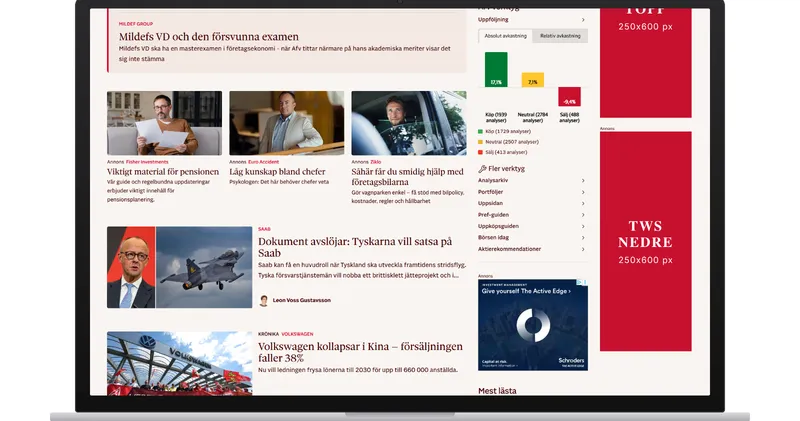The width and height of the screenshot is (800, 421).
Task: Open the Uppsidan chevron
Action: pyautogui.click(x=583, y=204)
